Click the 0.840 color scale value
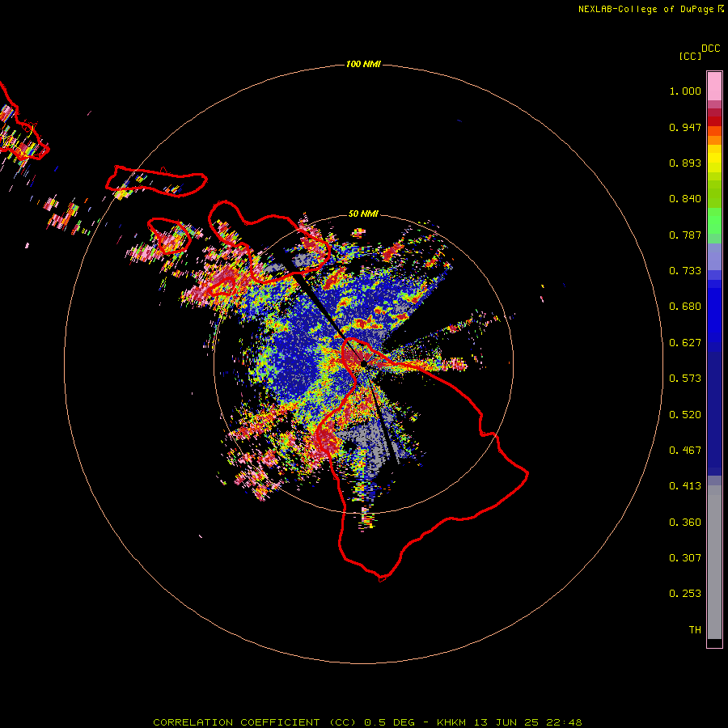Image resolution: width=728 pixels, height=728 pixels. (x=685, y=199)
